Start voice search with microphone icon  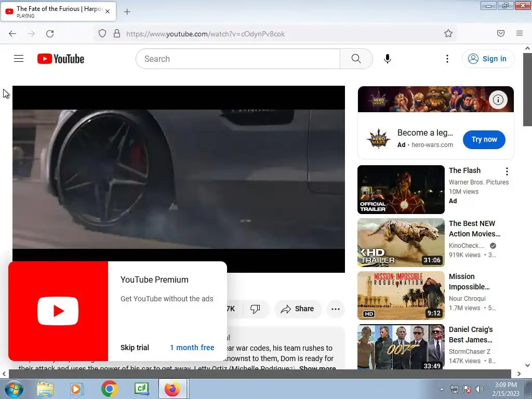tap(387, 59)
